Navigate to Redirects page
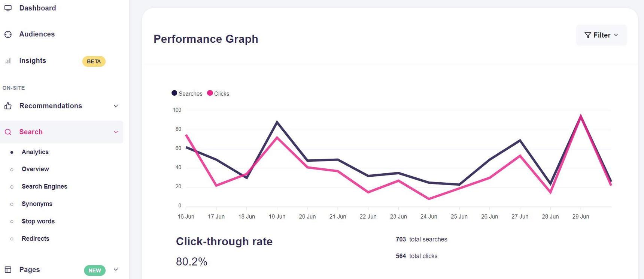The width and height of the screenshot is (644, 279). coord(36,238)
